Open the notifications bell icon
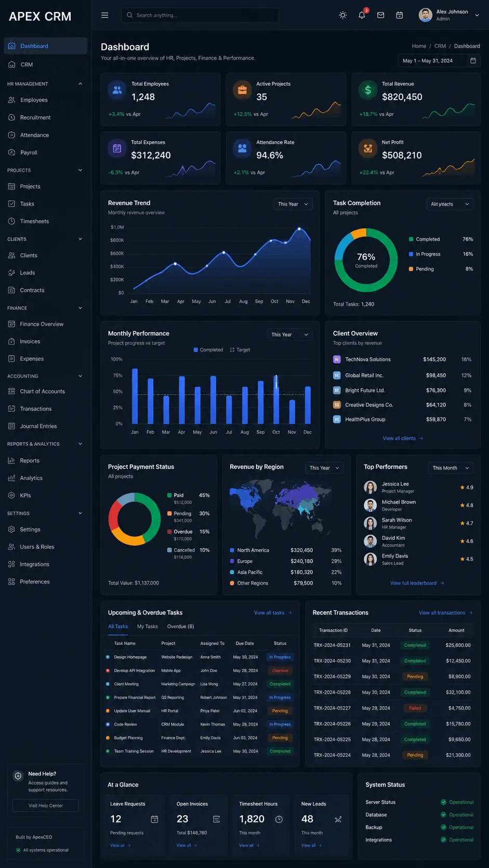Viewport: 489px width, 868px height. click(x=362, y=15)
